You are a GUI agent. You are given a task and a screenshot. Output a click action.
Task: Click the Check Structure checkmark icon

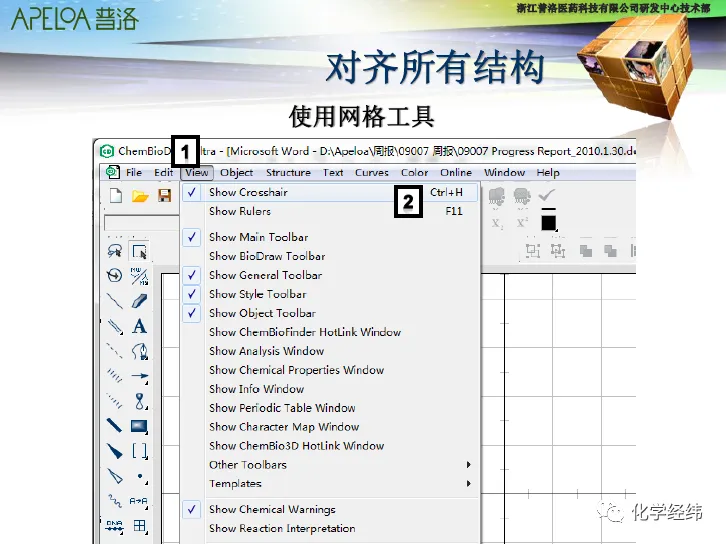547,195
